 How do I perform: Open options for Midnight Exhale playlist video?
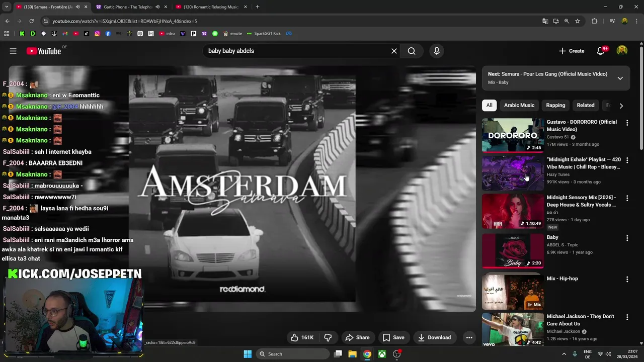click(x=627, y=160)
